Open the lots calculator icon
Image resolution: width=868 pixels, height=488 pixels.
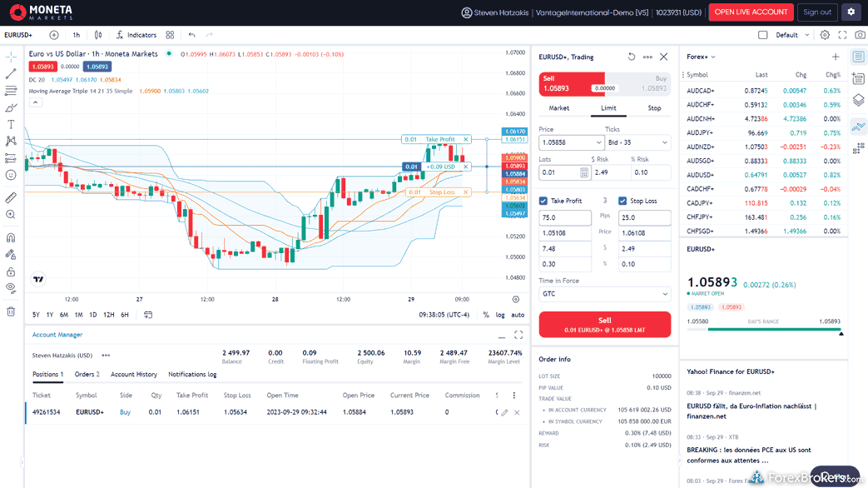click(x=584, y=173)
